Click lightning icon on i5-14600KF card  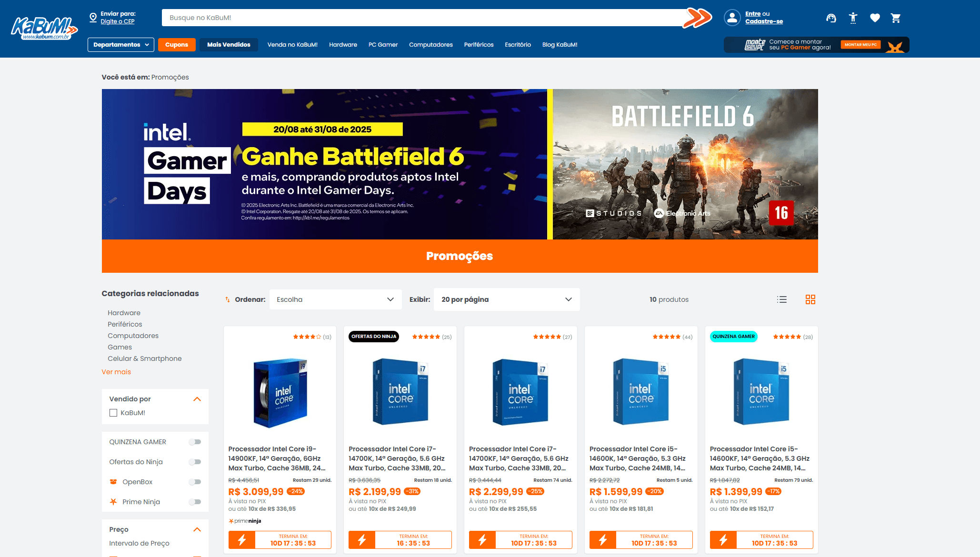pyautogui.click(x=723, y=540)
